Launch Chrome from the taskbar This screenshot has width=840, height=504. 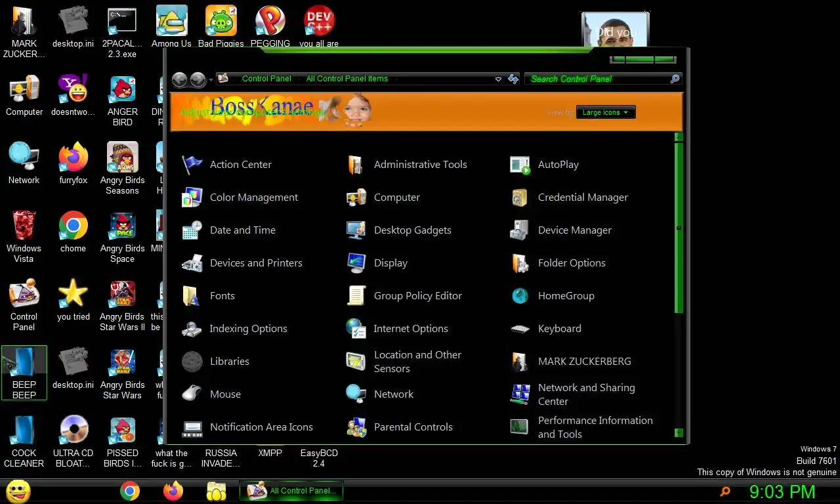[x=130, y=491]
